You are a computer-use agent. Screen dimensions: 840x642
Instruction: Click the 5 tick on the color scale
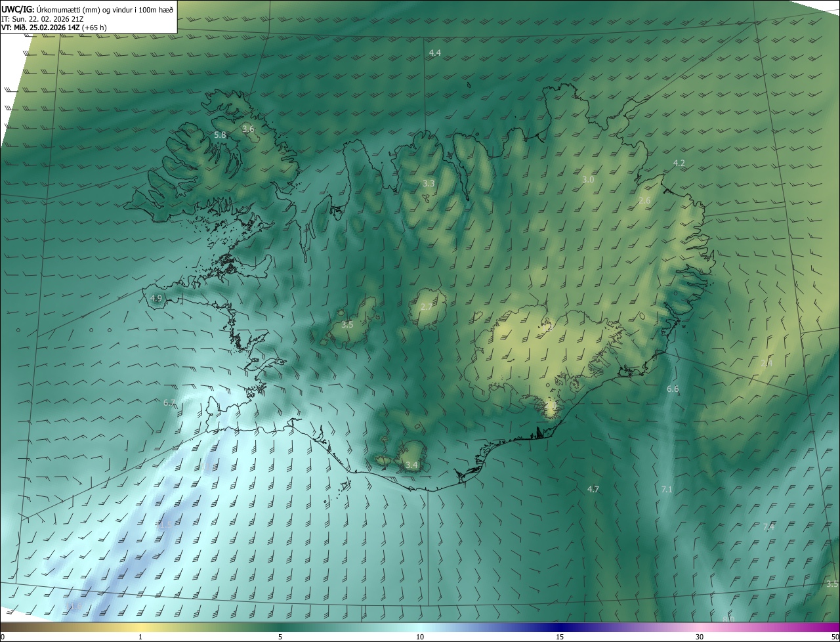point(280,637)
